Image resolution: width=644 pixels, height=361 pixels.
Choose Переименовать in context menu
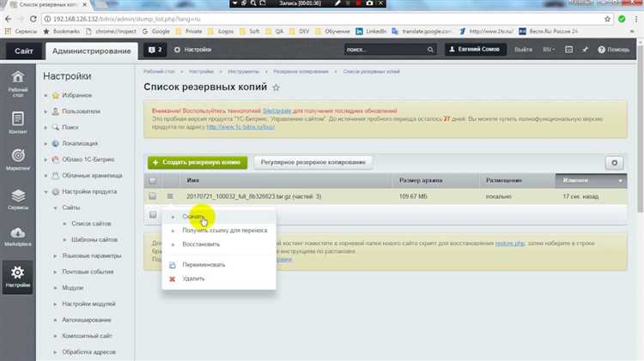pos(219,265)
